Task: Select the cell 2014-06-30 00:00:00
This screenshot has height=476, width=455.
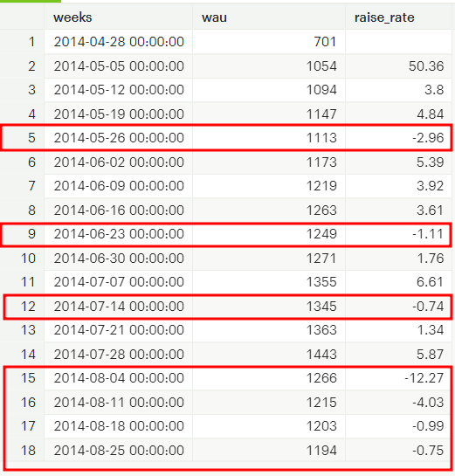Action: click(x=119, y=258)
